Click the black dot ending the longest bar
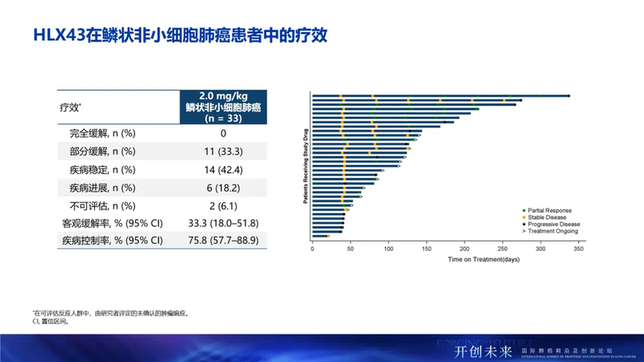This screenshot has width=644, height=362. point(569,96)
